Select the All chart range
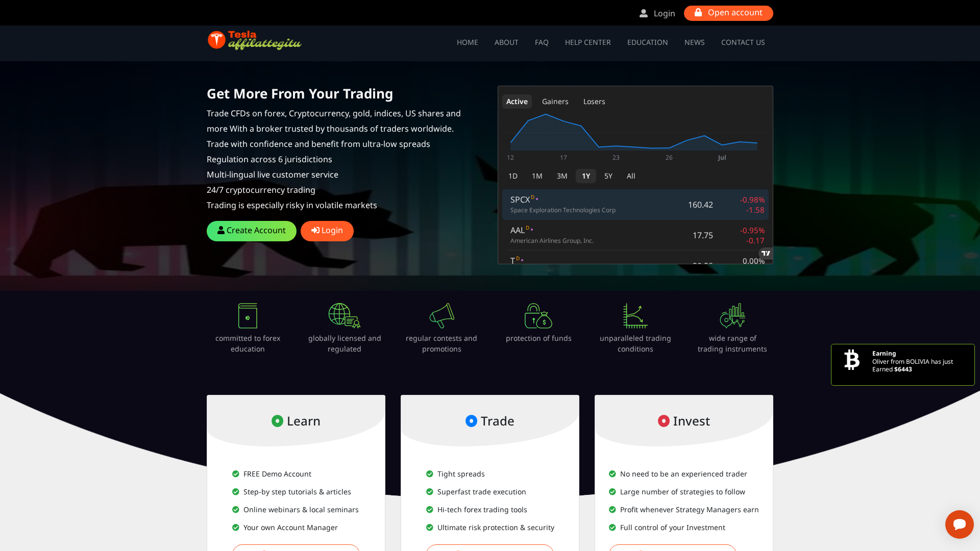 631,176
